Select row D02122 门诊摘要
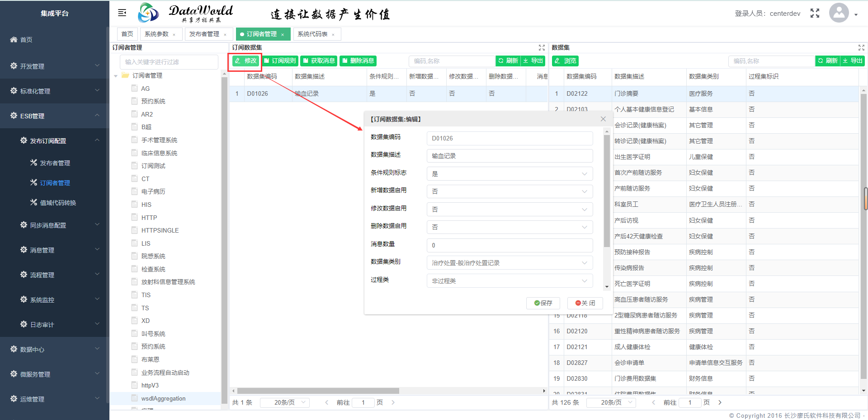868x420 pixels. pos(704,93)
